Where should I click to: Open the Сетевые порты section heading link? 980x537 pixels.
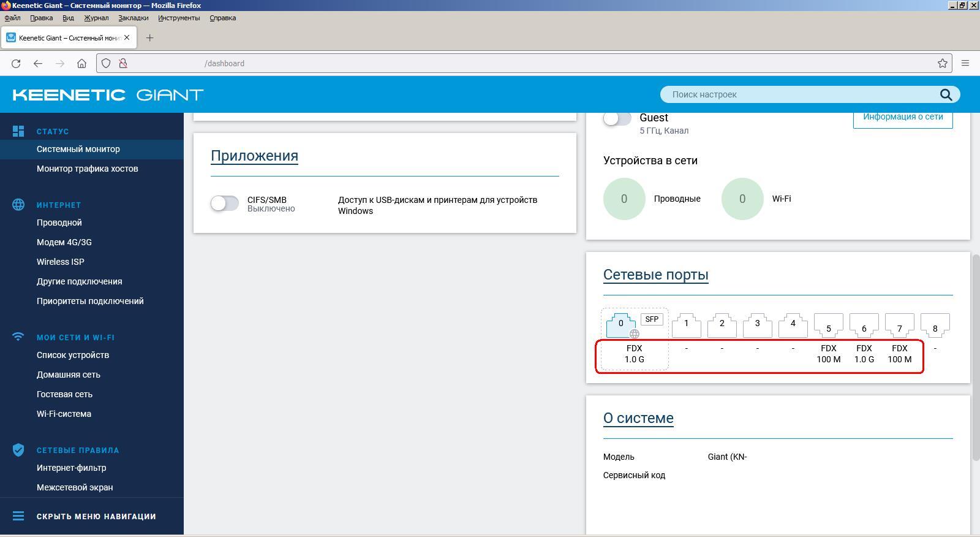[x=655, y=275]
